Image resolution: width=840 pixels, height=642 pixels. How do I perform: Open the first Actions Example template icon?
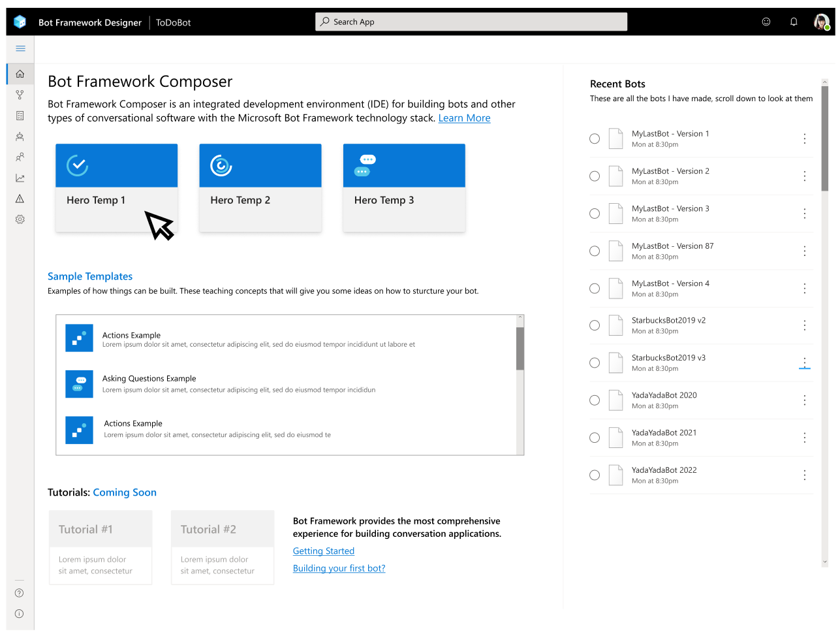(79, 338)
